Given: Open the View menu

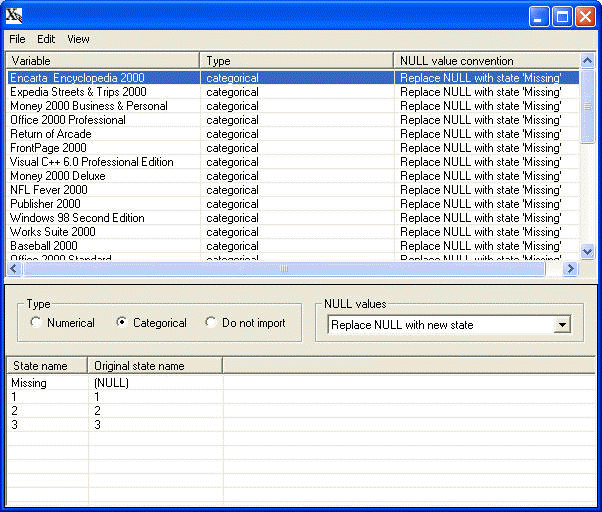Looking at the screenshot, I should [x=78, y=39].
